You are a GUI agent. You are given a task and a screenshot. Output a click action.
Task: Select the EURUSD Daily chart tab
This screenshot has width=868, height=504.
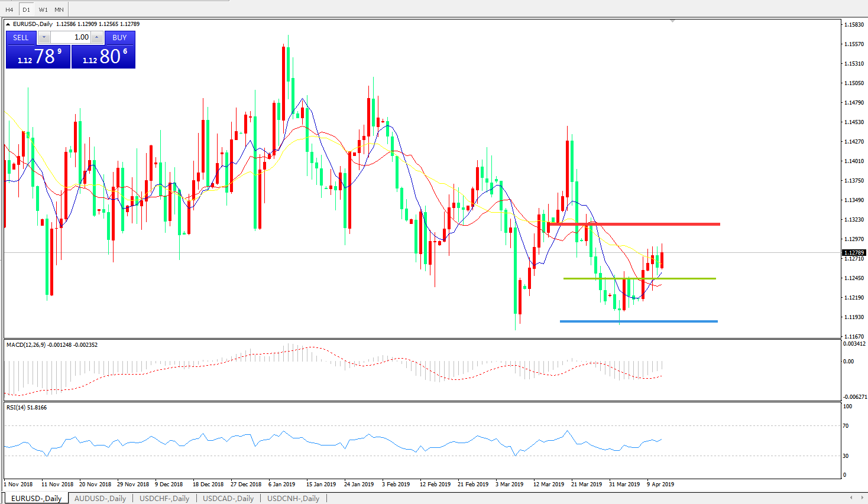tap(36, 498)
